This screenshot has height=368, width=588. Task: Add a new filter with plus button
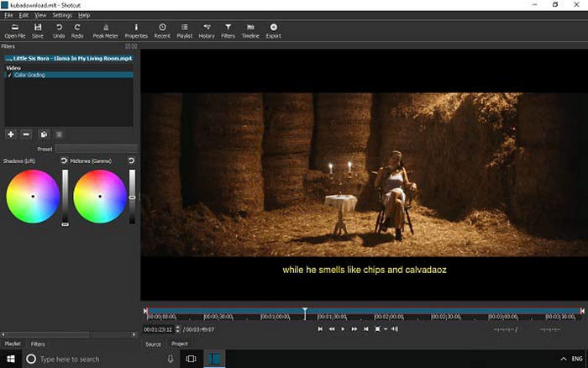11,134
